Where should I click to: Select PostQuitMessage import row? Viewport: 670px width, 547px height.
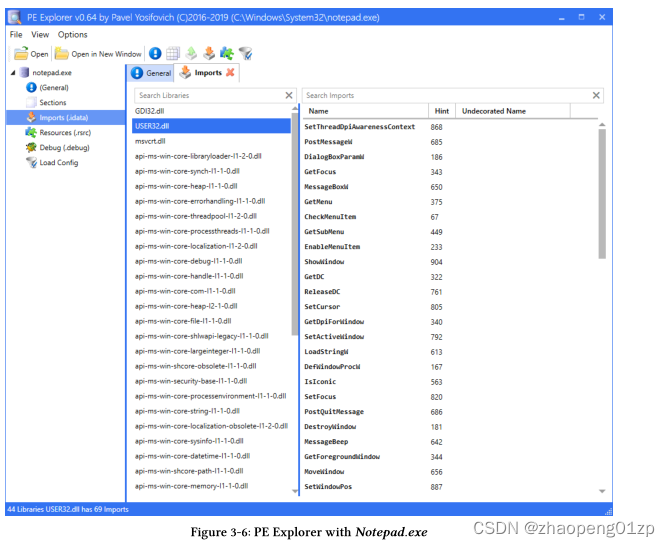click(449, 412)
